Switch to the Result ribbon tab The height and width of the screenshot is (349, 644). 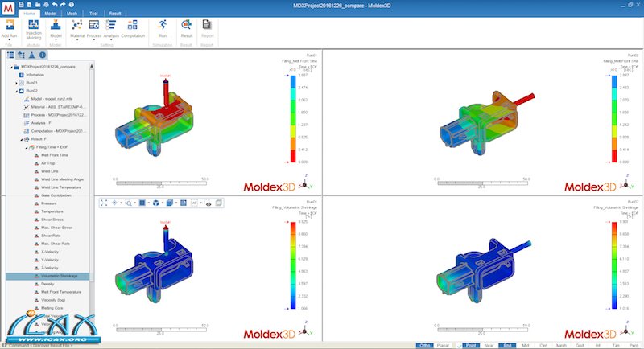pyautogui.click(x=115, y=14)
